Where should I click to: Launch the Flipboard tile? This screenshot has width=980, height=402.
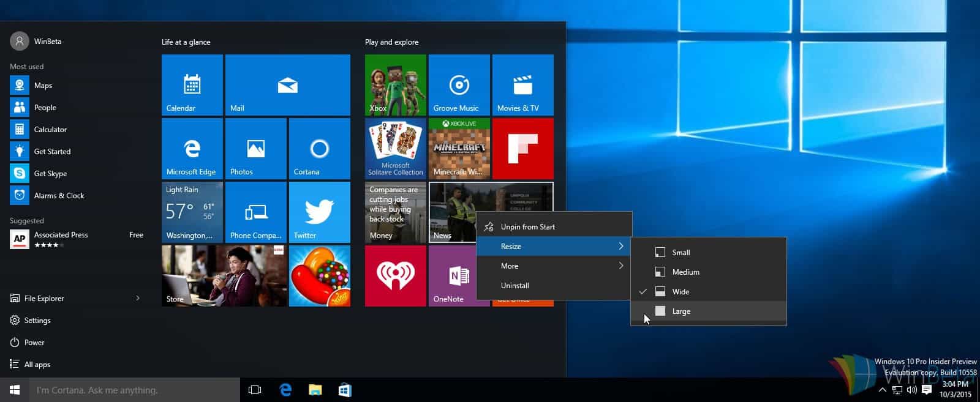tap(522, 149)
